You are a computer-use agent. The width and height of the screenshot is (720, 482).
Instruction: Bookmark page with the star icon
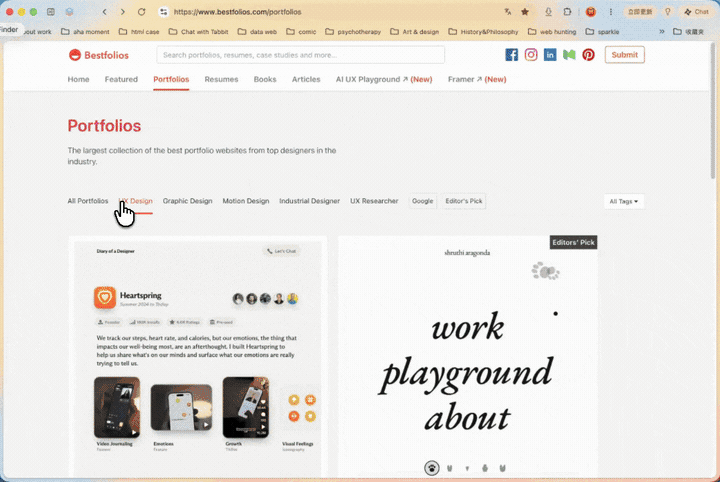tap(525, 12)
